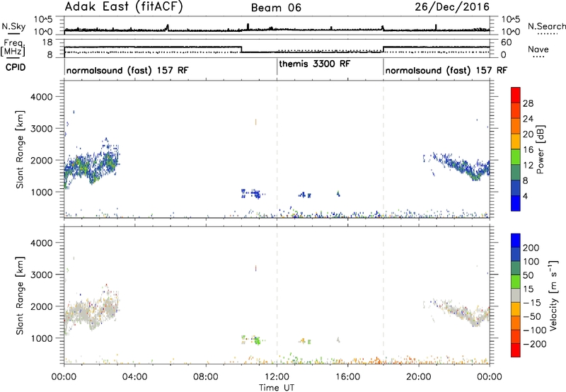Click the light green Power colorbar swatch
Image resolution: width=566 pixels, height=392 pixels.
[x=516, y=156]
